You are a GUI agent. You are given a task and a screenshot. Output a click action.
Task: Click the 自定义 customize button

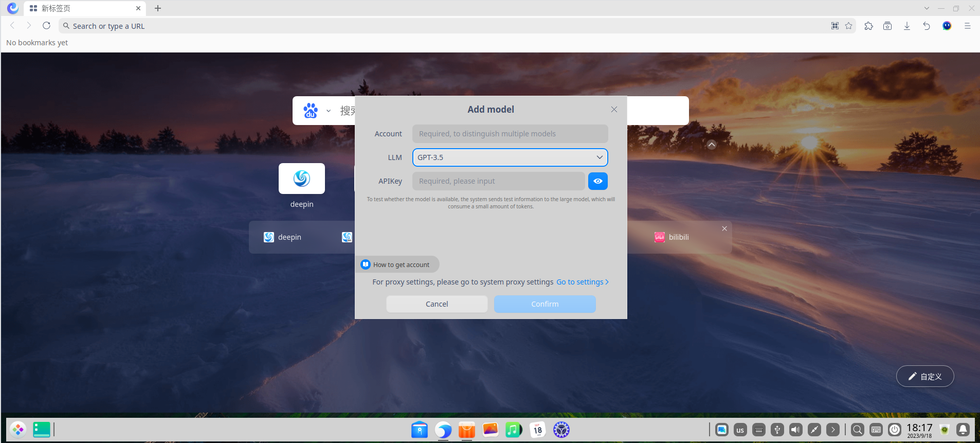click(x=925, y=376)
